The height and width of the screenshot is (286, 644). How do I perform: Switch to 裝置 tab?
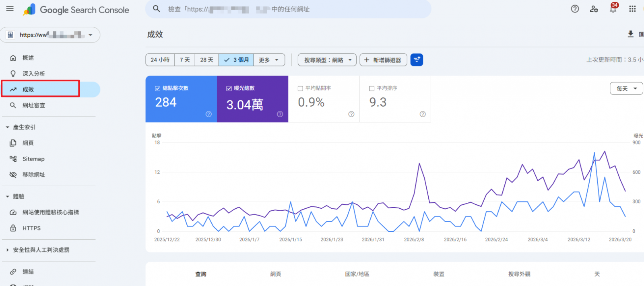(439, 274)
